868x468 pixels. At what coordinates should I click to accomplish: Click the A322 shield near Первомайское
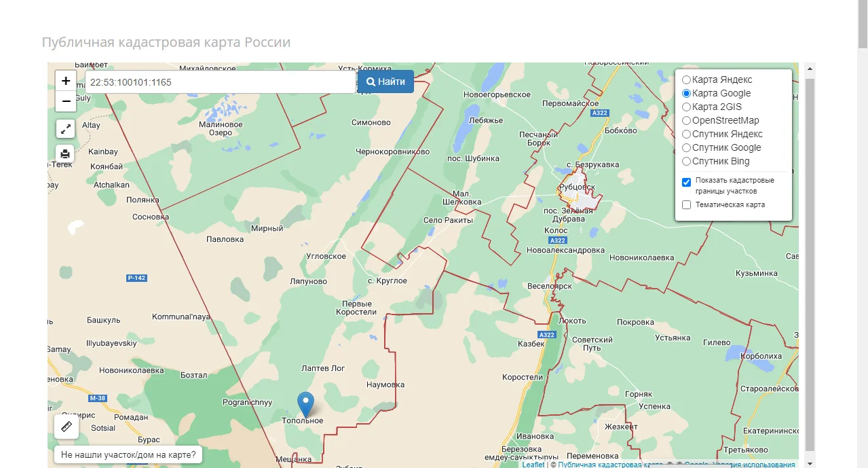coord(599,113)
